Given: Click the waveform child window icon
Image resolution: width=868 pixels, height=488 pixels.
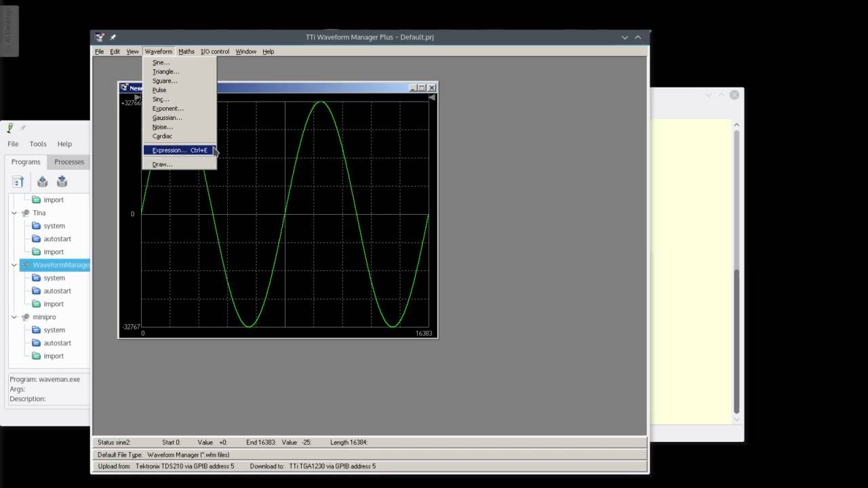Looking at the screenshot, I should (x=124, y=88).
